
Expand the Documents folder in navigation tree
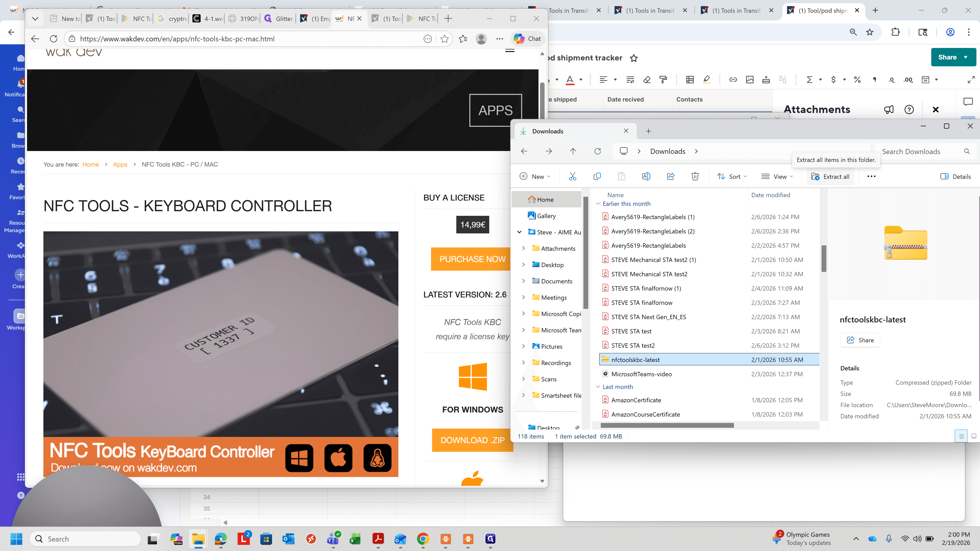[523, 281]
